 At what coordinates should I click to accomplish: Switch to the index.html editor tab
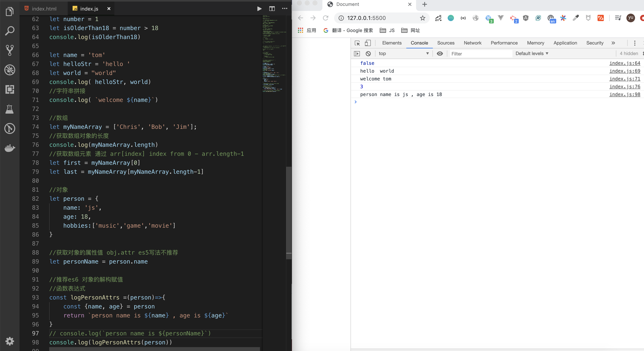(44, 9)
